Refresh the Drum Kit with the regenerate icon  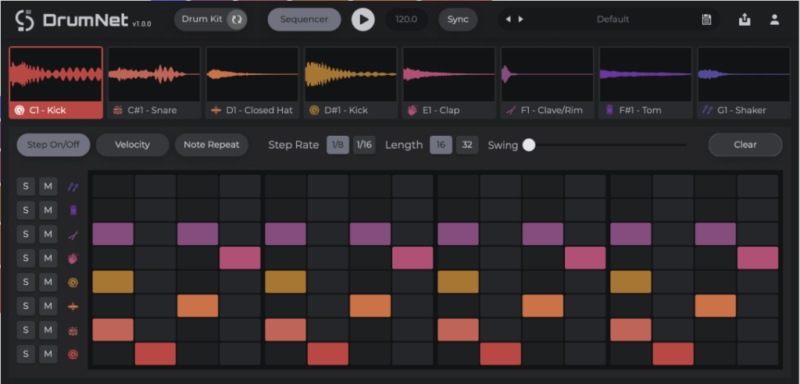click(237, 20)
